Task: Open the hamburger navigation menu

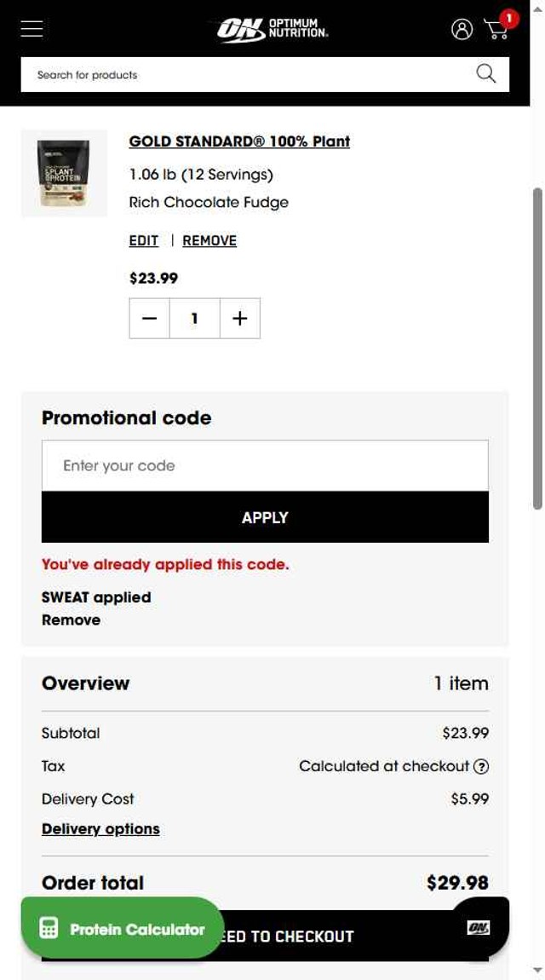Action: coord(32,29)
